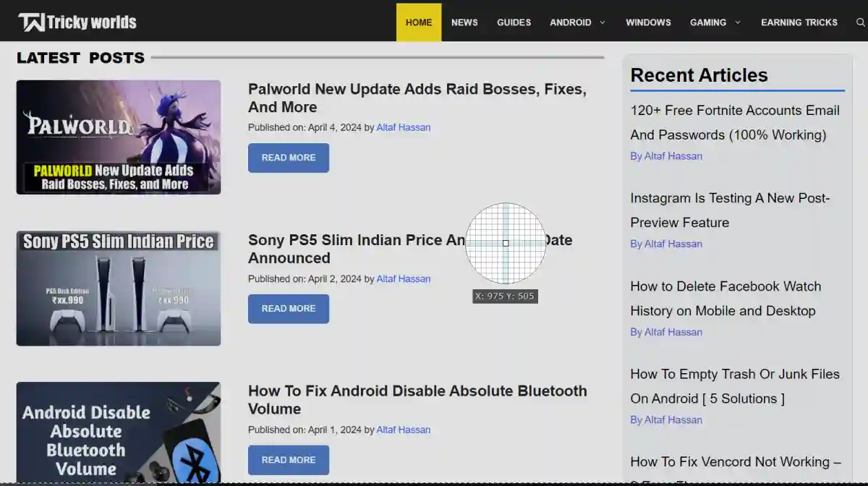Open Android Disable Absolute Bluetooth Volume thumbnail
The image size is (868, 486).
click(x=119, y=432)
